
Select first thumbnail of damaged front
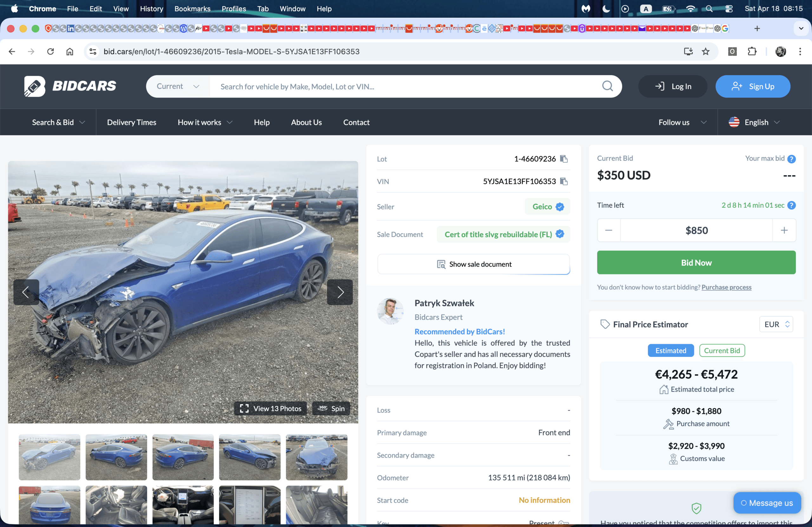(49, 457)
